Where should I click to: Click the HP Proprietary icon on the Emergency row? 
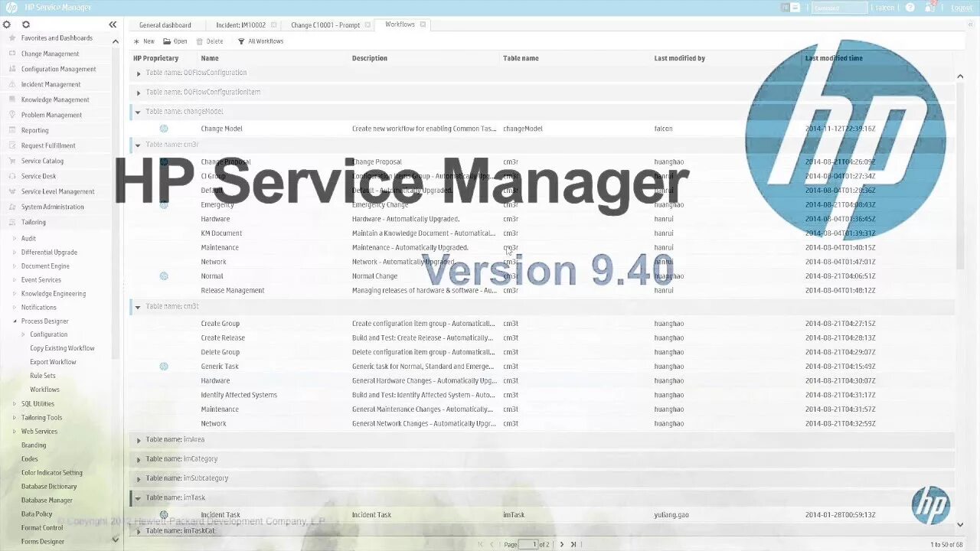point(164,205)
